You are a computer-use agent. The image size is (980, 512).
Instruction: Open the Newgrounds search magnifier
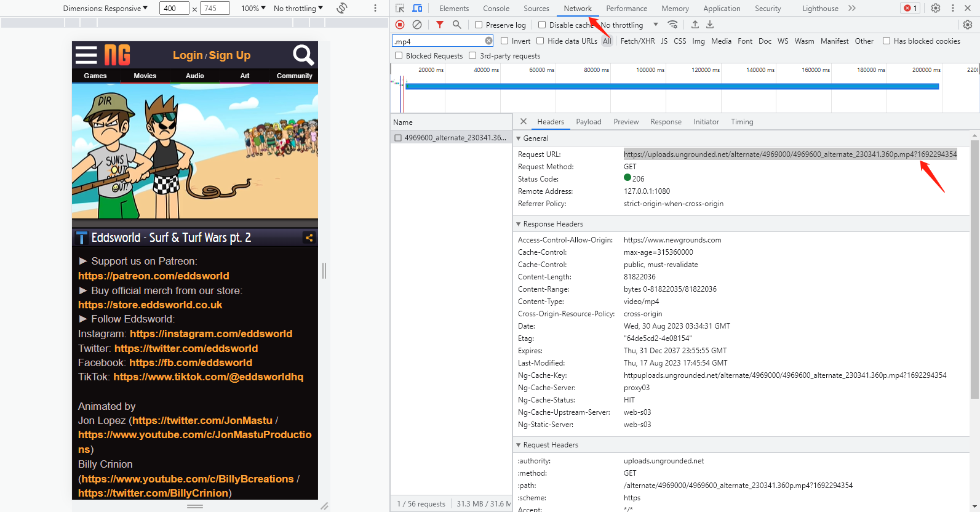(x=303, y=55)
